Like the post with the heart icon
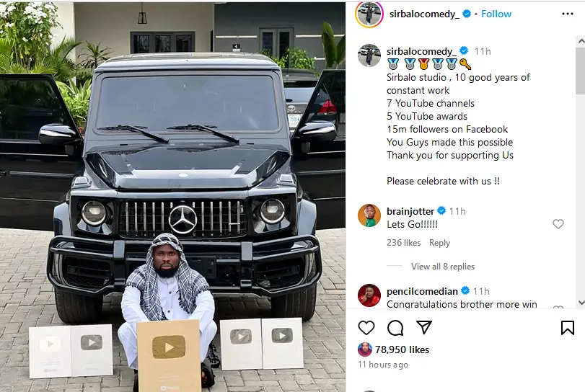The width and height of the screenshot is (585, 392). 366,328
